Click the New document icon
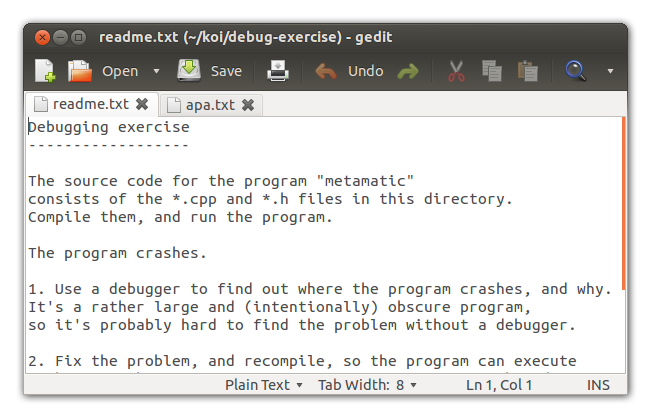The image size is (651, 418). 45,71
